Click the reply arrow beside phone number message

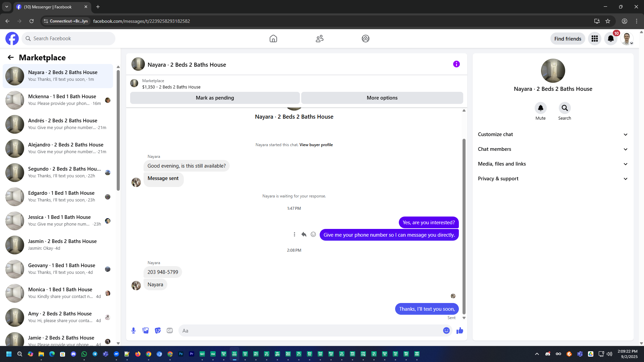[x=304, y=235]
